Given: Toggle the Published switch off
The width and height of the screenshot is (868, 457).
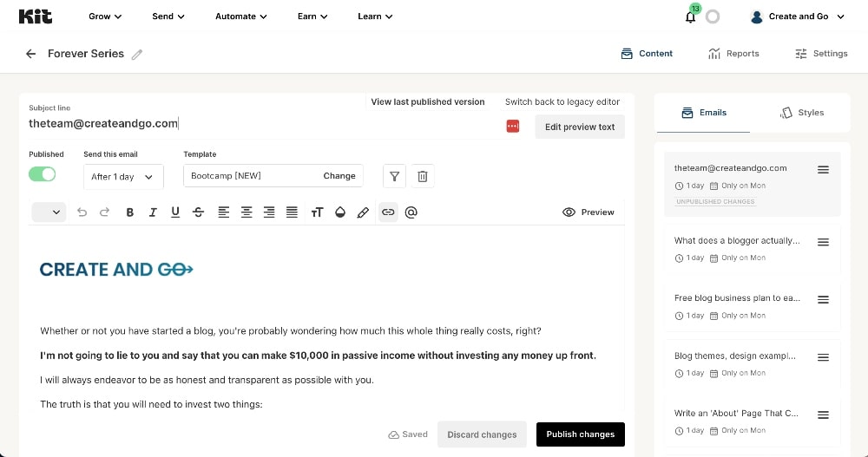Looking at the screenshot, I should (43, 174).
